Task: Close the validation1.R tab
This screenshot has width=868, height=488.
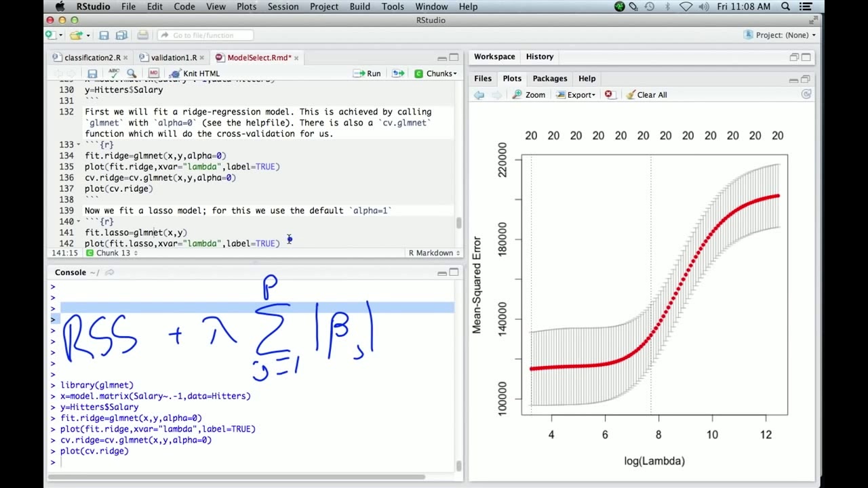Action: point(201,58)
